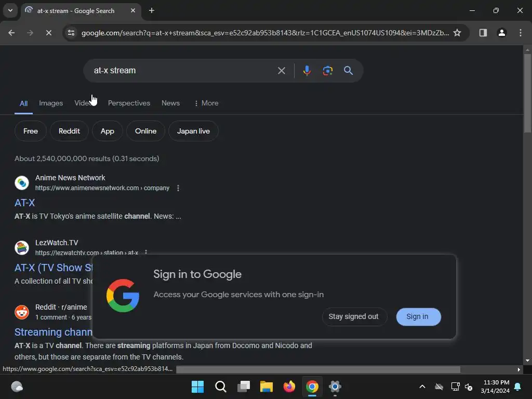Click the browser back arrow
Viewport: 532px width, 399px height.
(11, 33)
